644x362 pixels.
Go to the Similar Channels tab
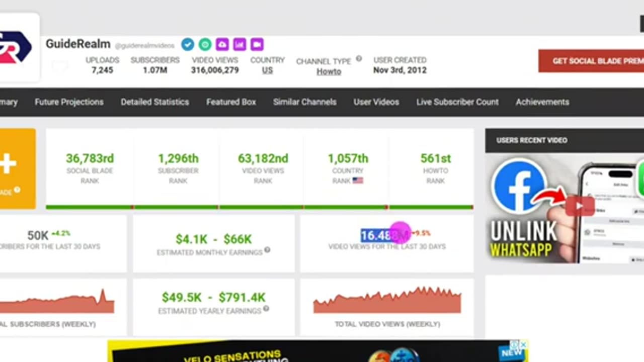click(x=305, y=102)
